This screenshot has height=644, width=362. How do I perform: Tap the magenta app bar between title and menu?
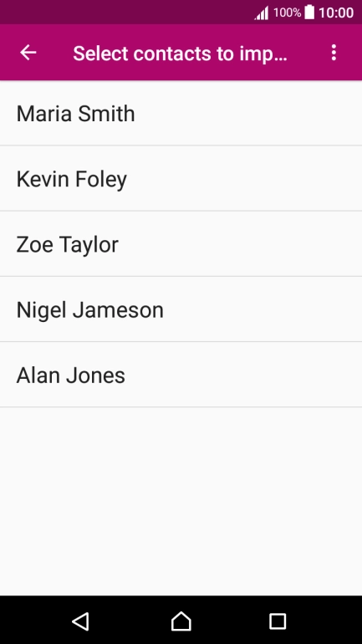pyautogui.click(x=308, y=53)
